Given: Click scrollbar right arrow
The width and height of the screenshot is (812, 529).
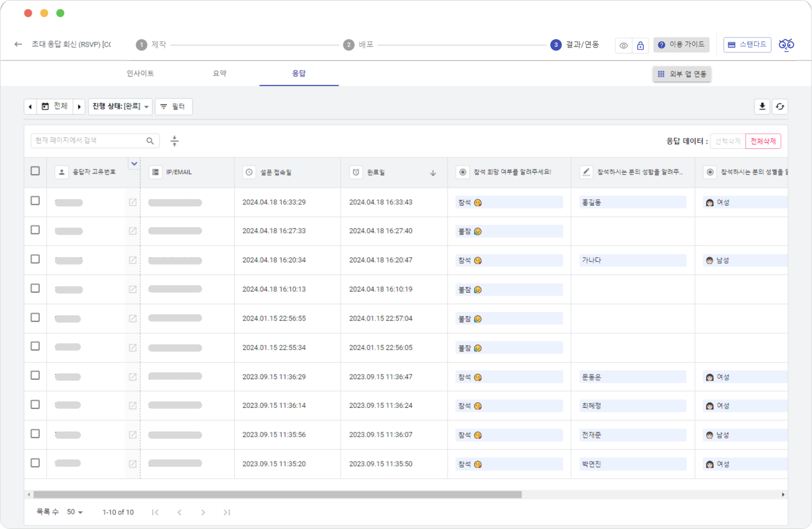Looking at the screenshot, I should pos(783,494).
